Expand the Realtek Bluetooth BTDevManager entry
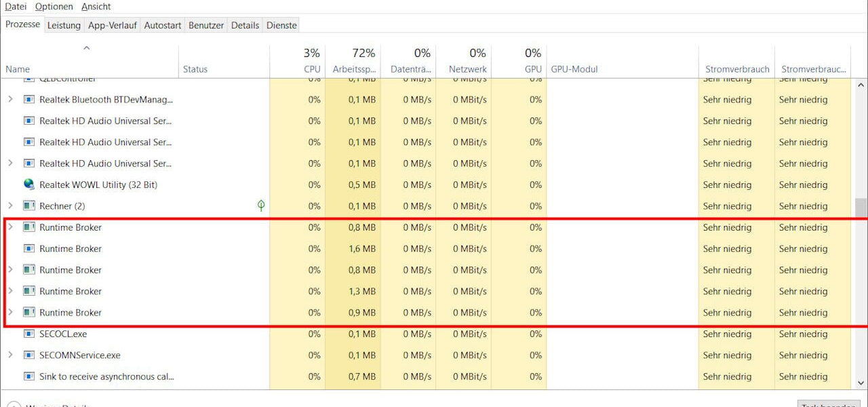The width and height of the screenshot is (868, 407). click(10, 100)
